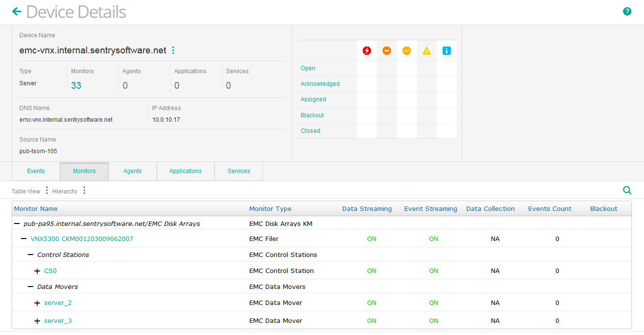Open options menu next to device name

tap(173, 50)
